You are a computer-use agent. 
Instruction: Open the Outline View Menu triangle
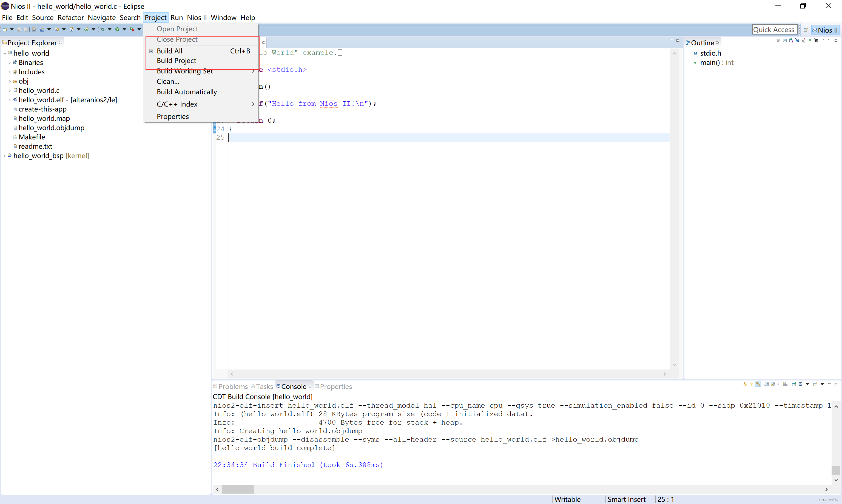tap(824, 40)
